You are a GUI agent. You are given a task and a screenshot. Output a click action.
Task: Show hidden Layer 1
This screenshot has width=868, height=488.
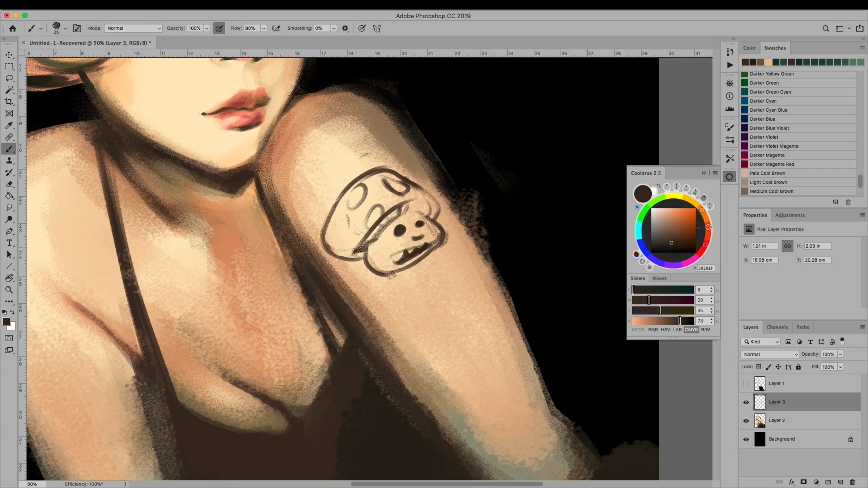(x=746, y=384)
